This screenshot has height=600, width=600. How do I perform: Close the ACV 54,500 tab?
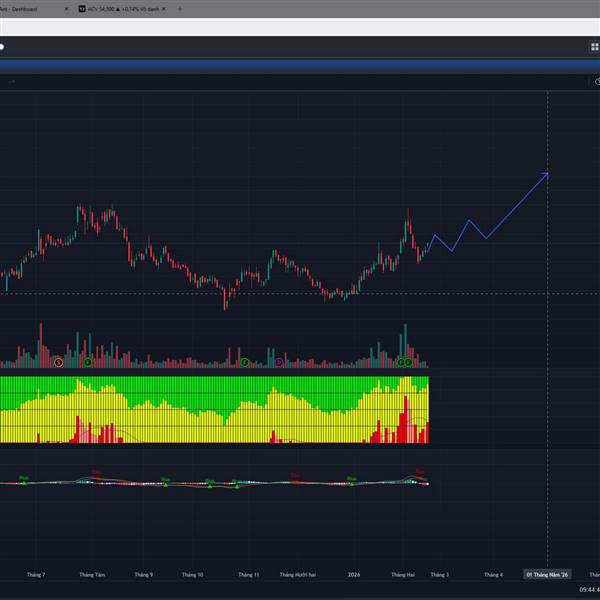pyautogui.click(x=166, y=9)
